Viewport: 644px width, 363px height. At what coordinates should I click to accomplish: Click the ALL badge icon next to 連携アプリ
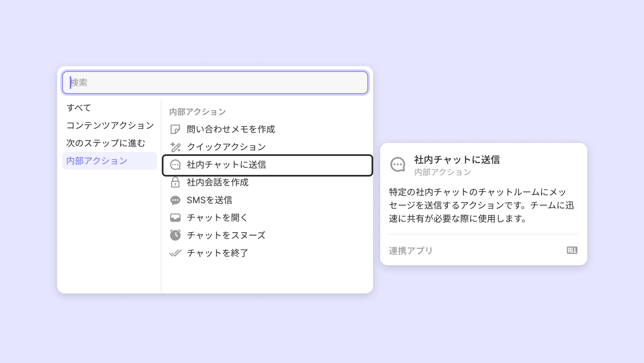(572, 250)
